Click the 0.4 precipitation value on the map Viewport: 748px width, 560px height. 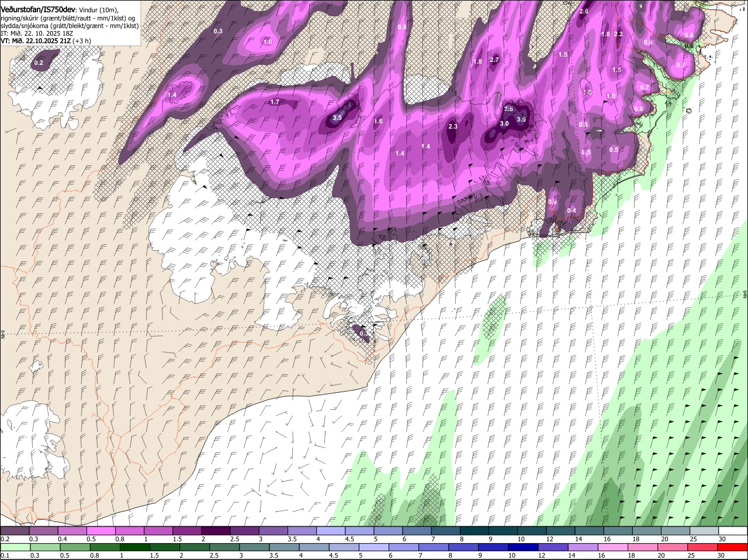(572, 211)
